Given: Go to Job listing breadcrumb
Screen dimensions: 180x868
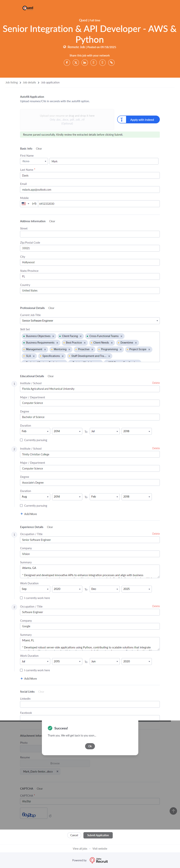Looking at the screenshot, I should (x=11, y=82).
